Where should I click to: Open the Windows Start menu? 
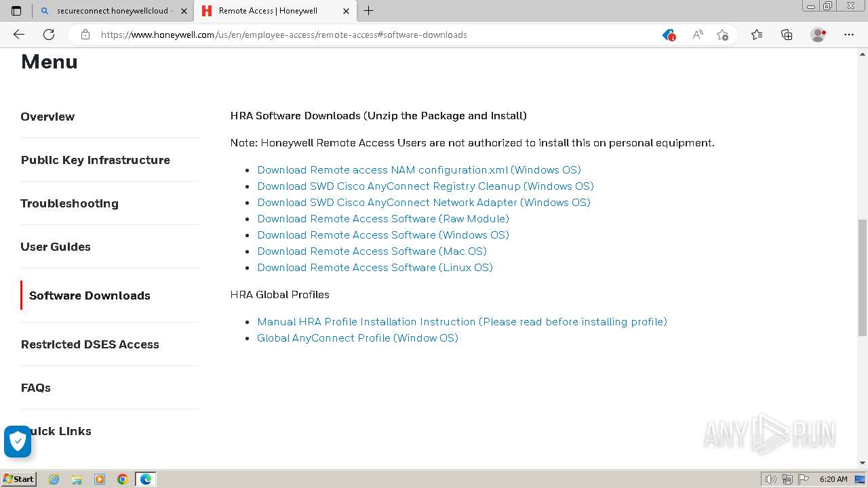click(19, 479)
